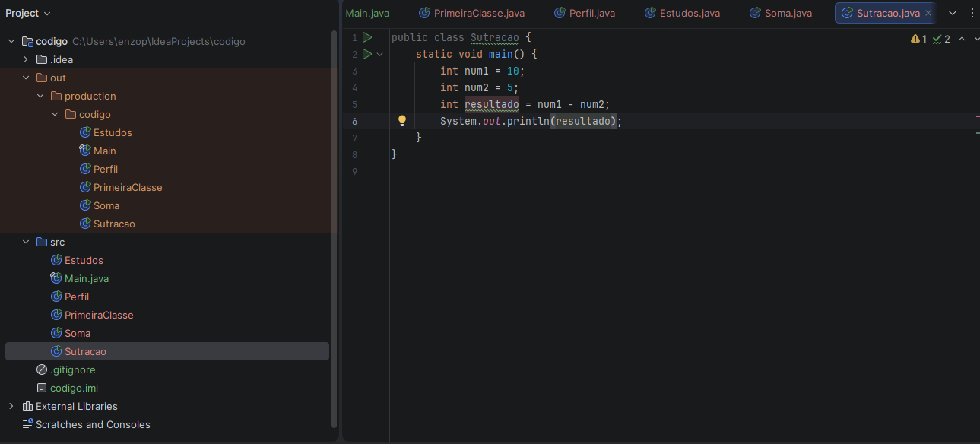Expand the .idea folder
The width and height of the screenshot is (980, 444).
(x=26, y=59)
